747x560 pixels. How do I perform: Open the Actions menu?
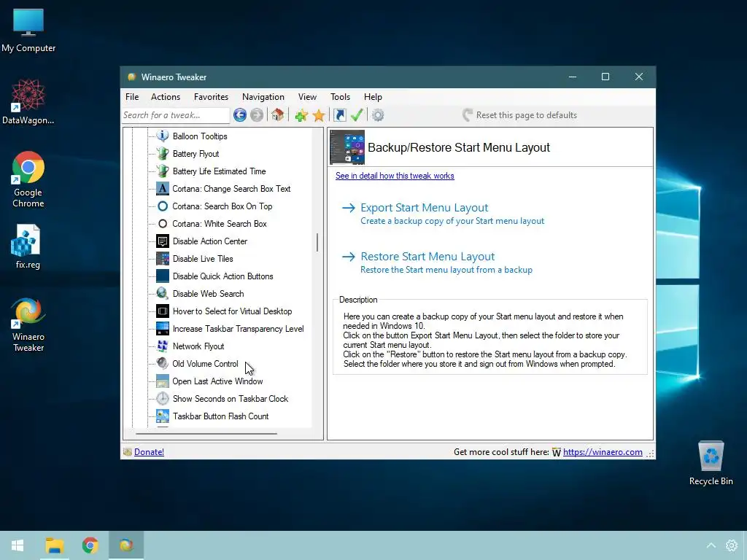tap(166, 97)
